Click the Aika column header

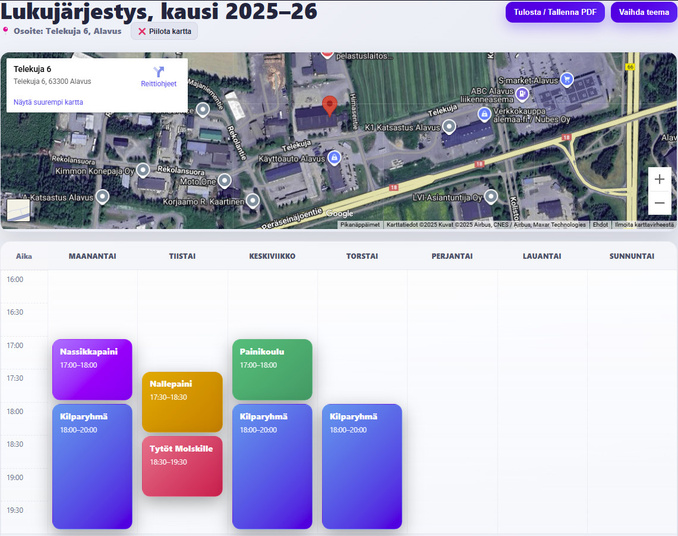coord(24,256)
